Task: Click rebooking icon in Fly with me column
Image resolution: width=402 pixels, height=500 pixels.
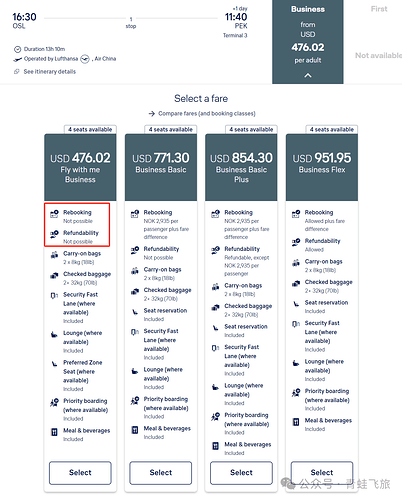Action: (x=54, y=214)
